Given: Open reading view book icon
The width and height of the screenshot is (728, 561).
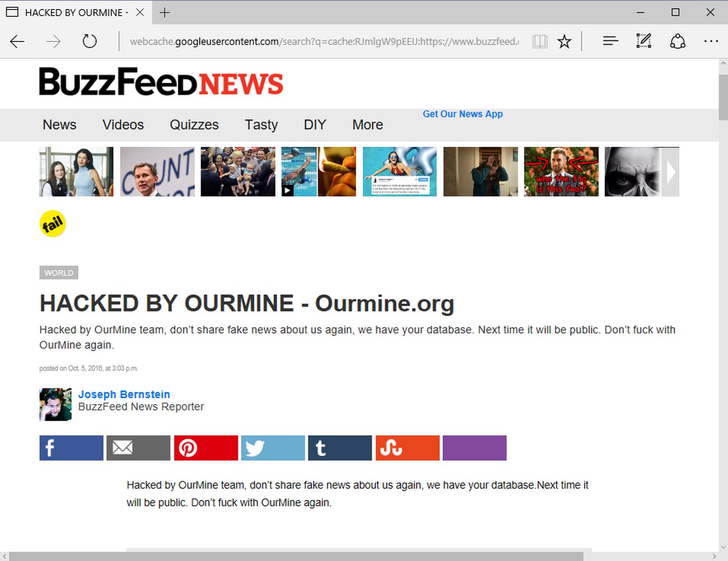Looking at the screenshot, I should tap(540, 41).
